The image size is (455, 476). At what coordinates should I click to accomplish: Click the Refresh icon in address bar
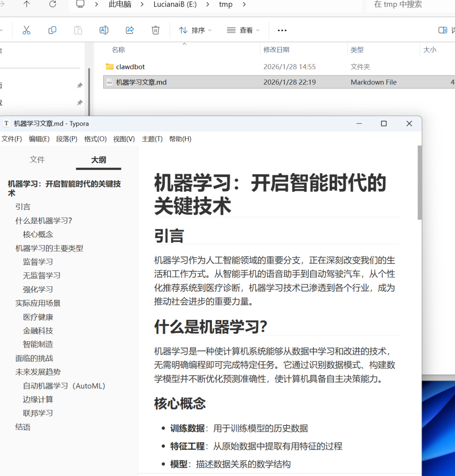(x=53, y=4)
